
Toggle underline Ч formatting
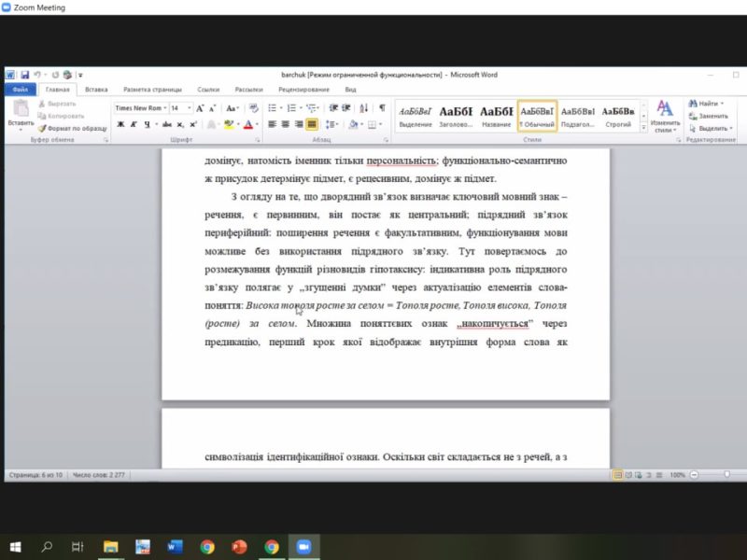click(x=147, y=124)
